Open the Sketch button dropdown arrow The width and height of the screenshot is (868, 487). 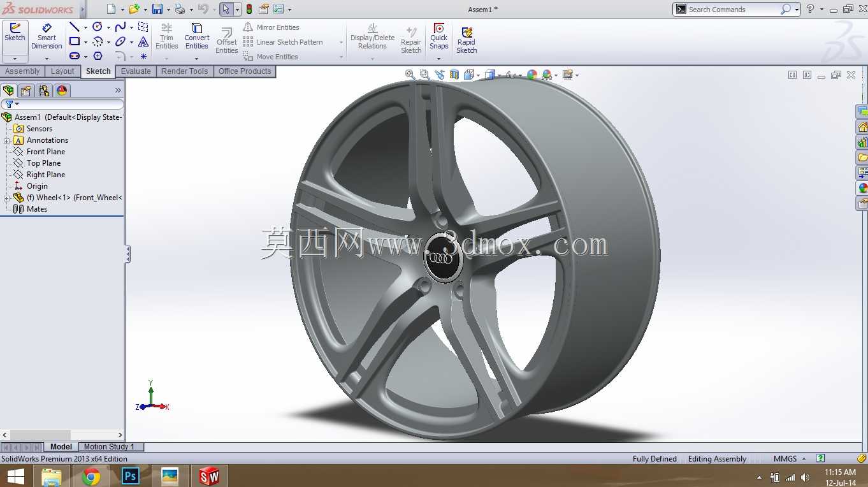(15, 59)
